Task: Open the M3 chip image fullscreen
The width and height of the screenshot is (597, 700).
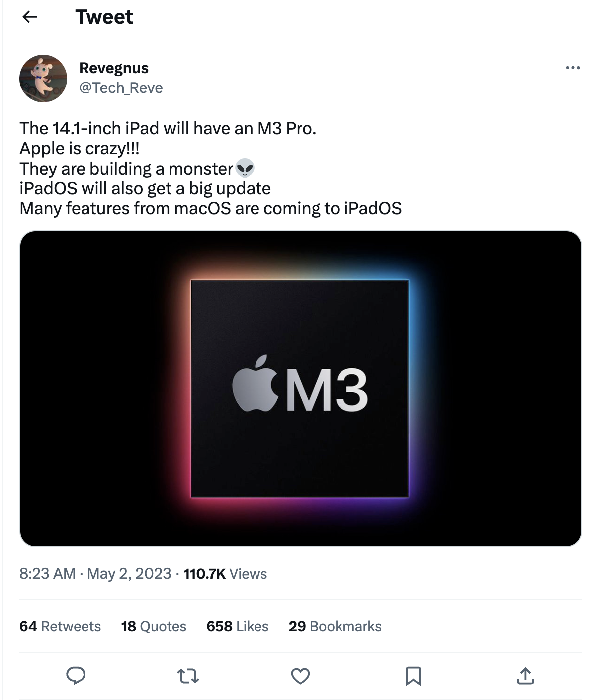Action: (x=300, y=388)
